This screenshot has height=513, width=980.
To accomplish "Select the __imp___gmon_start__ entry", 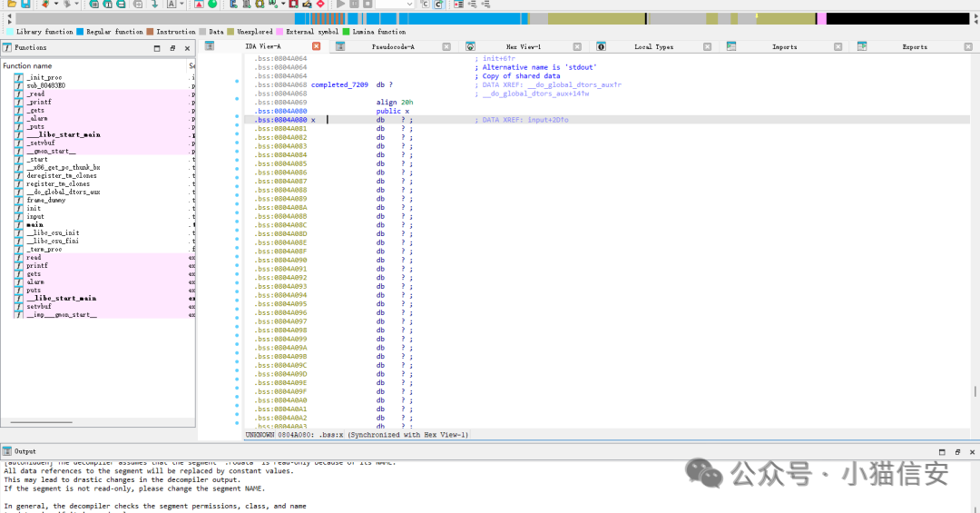I will click(103, 315).
